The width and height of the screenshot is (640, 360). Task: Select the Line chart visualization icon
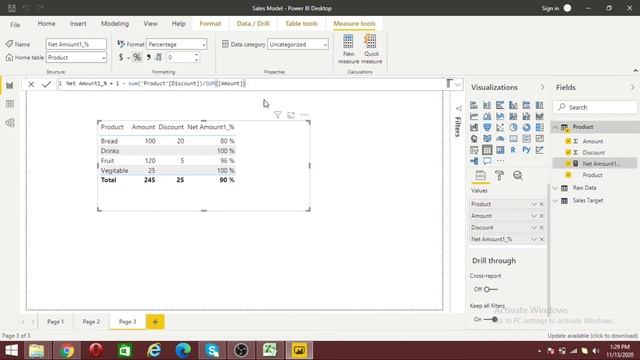pos(474,116)
